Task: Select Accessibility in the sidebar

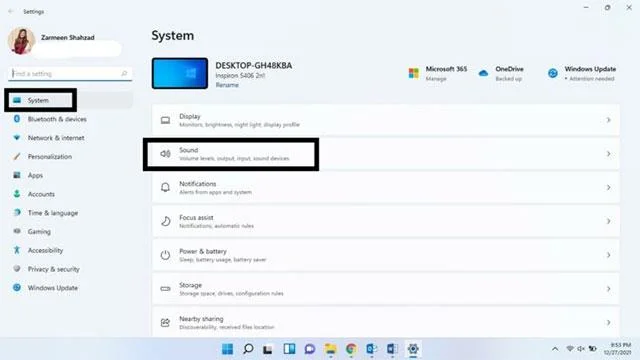Action: (x=70, y=251)
